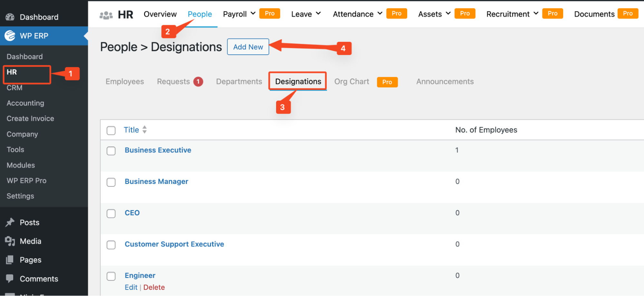Viewport: 644px width, 296px height.
Task: Open the WP ERP Pro submenu item
Action: pyautogui.click(x=26, y=180)
